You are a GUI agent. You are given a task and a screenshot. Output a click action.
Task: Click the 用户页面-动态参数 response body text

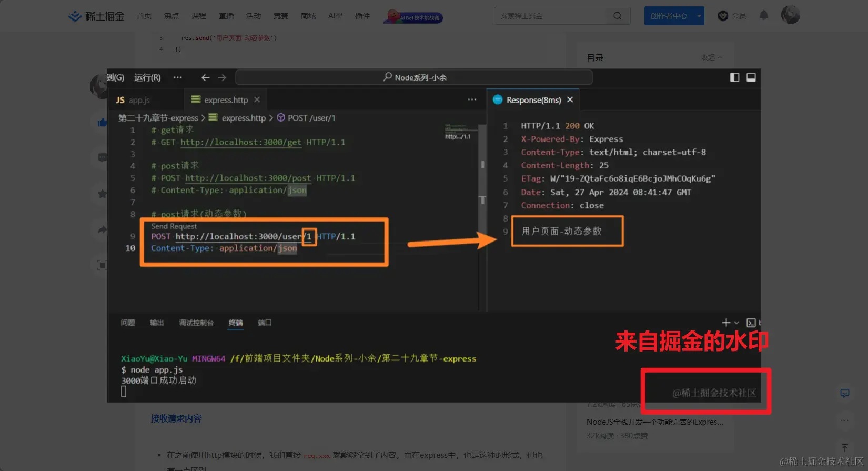tap(561, 231)
